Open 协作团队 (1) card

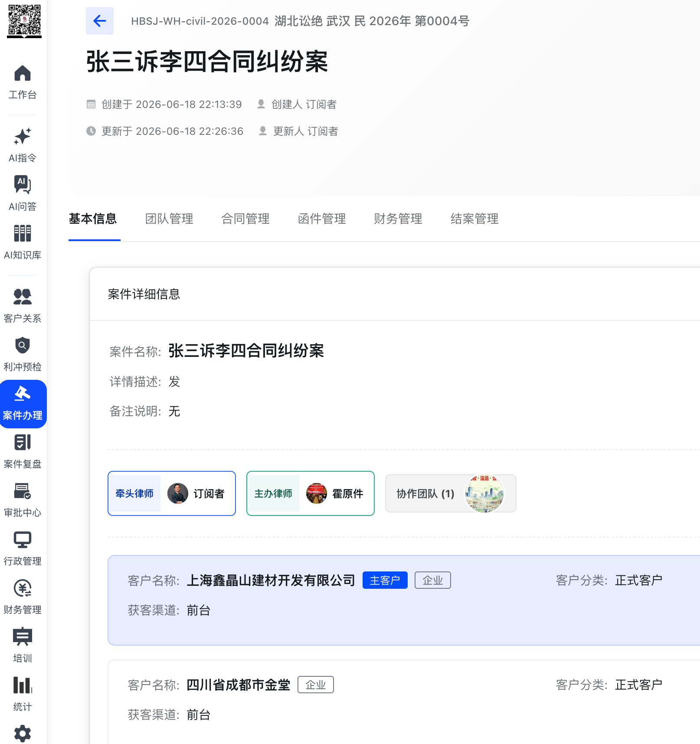point(451,493)
